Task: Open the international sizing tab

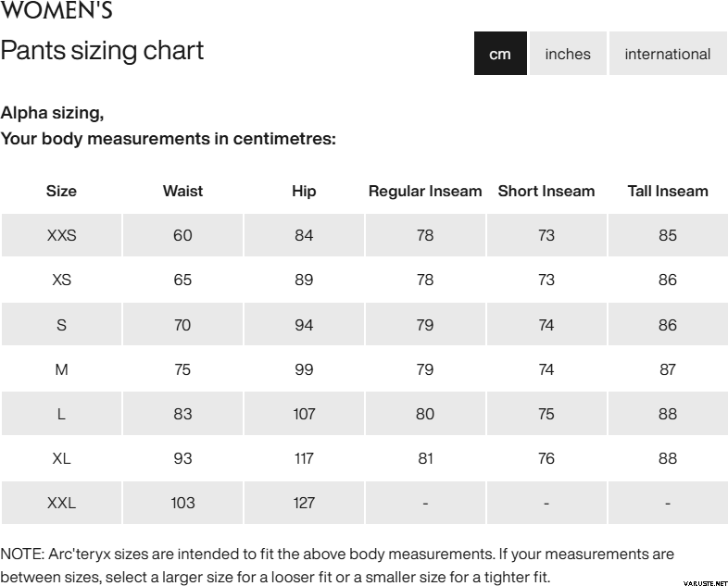Action: pos(668,54)
